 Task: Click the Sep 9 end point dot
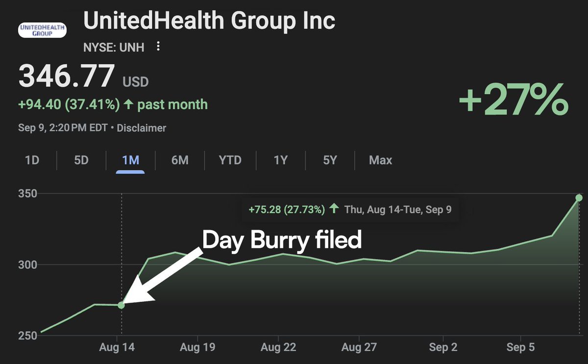click(579, 197)
